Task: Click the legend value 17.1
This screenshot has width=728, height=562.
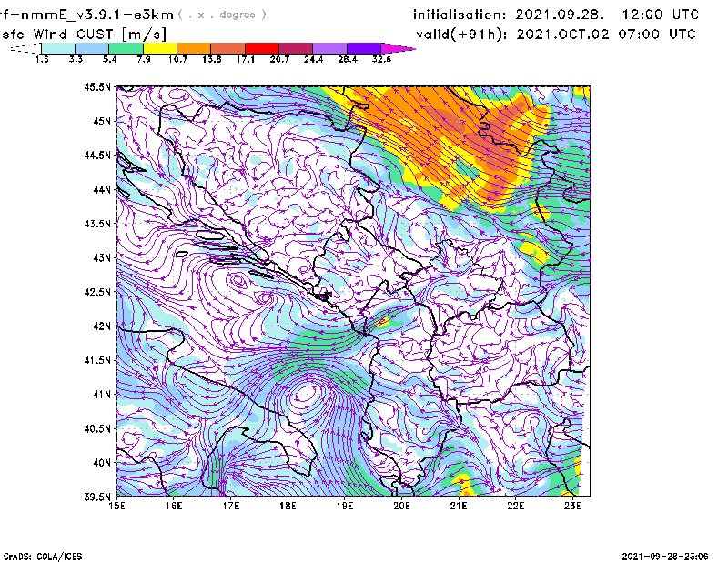Action: click(x=246, y=59)
